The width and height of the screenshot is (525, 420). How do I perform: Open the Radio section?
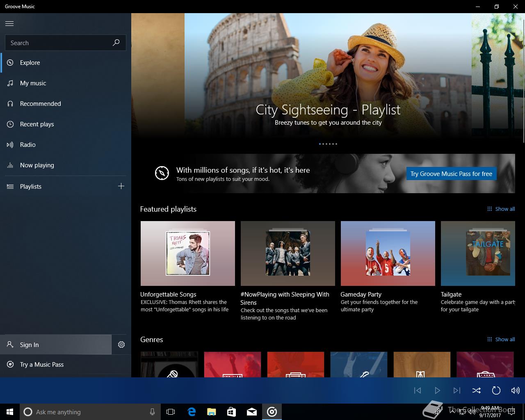(x=66, y=145)
